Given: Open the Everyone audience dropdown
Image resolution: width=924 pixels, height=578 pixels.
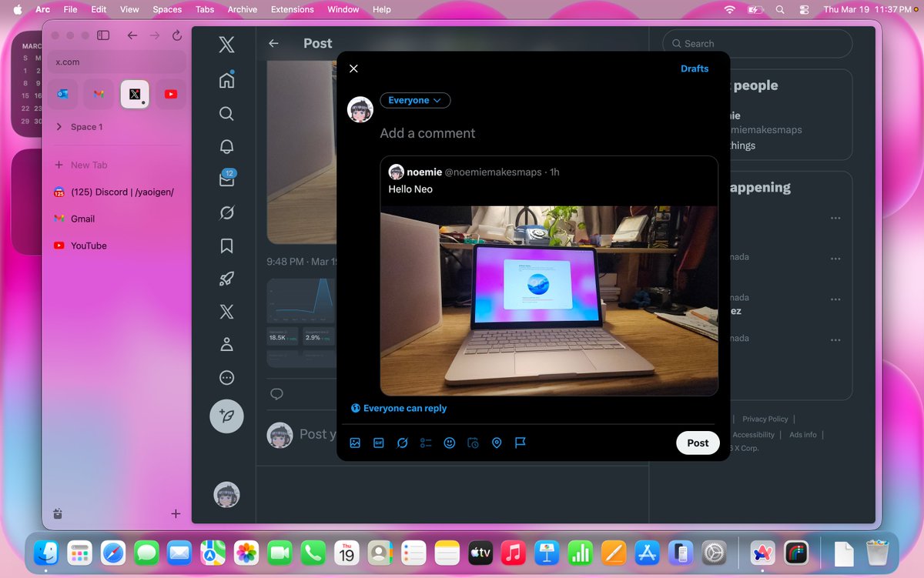Looking at the screenshot, I should (x=415, y=100).
